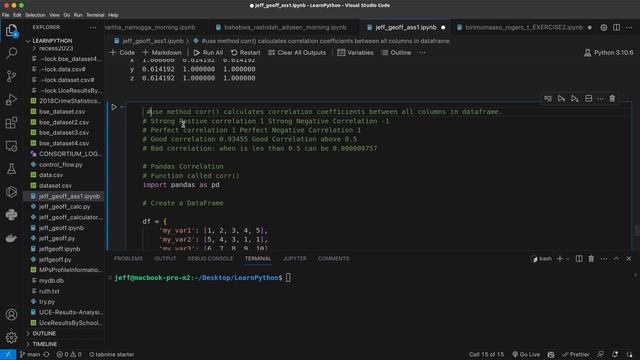
Task: Open the Python extension icon
Action: pyautogui.click(x=11, y=215)
